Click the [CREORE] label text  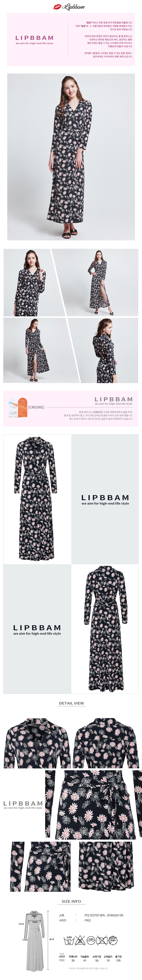pos(36,407)
